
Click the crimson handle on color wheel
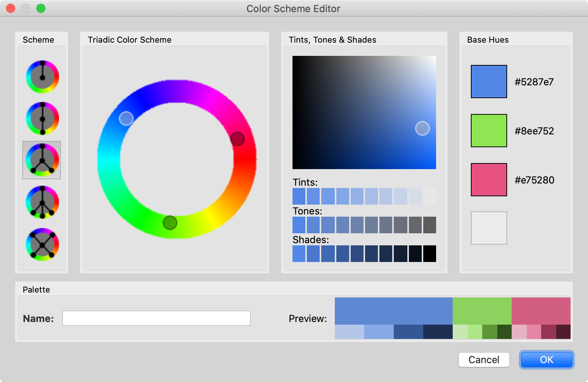tap(237, 139)
